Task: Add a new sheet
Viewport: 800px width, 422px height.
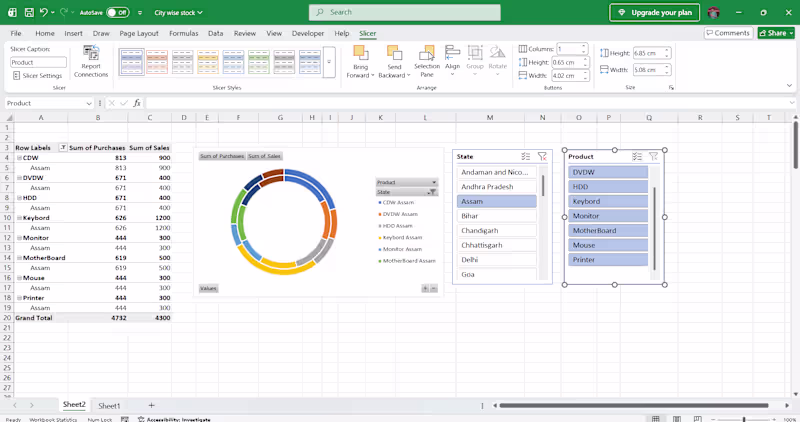Action: tap(151, 405)
